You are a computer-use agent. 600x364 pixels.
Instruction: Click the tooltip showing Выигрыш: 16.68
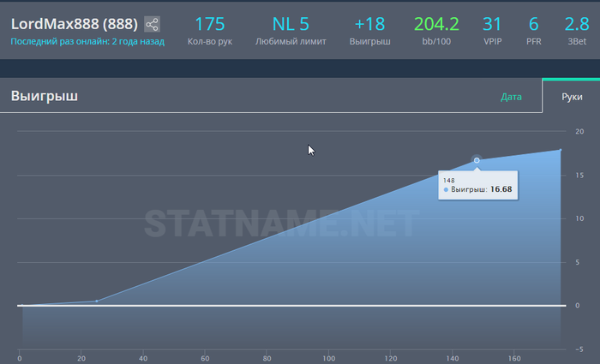478,185
